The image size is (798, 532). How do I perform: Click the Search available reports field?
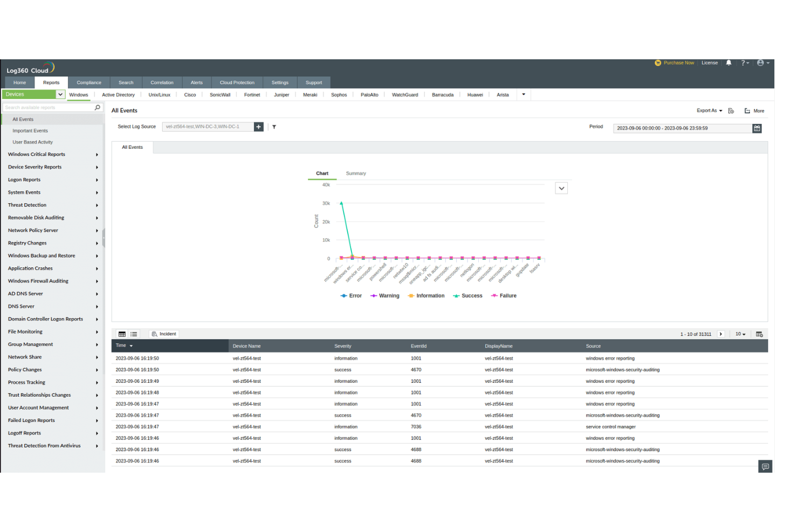point(49,108)
